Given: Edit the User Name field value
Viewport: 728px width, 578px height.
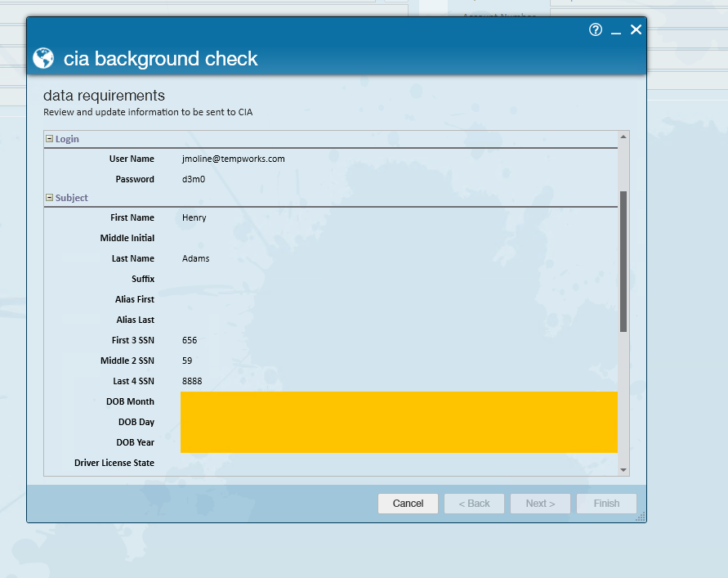Looking at the screenshot, I should point(400,159).
